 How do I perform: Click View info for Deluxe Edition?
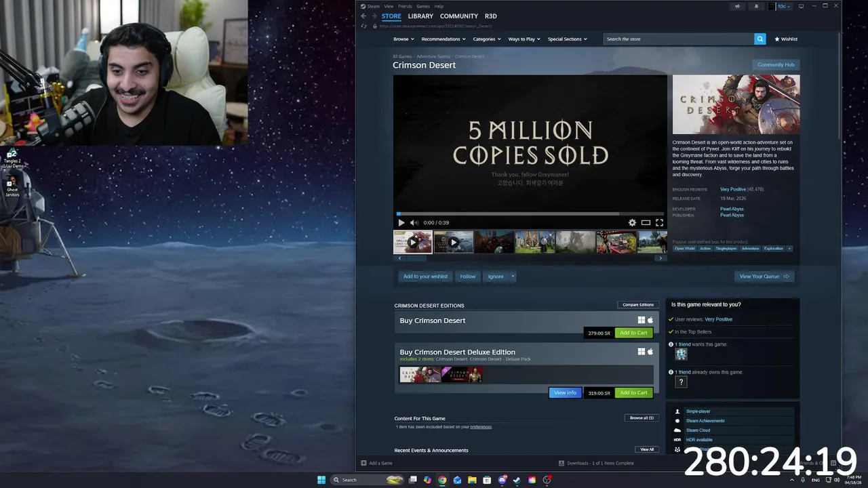[x=565, y=393]
